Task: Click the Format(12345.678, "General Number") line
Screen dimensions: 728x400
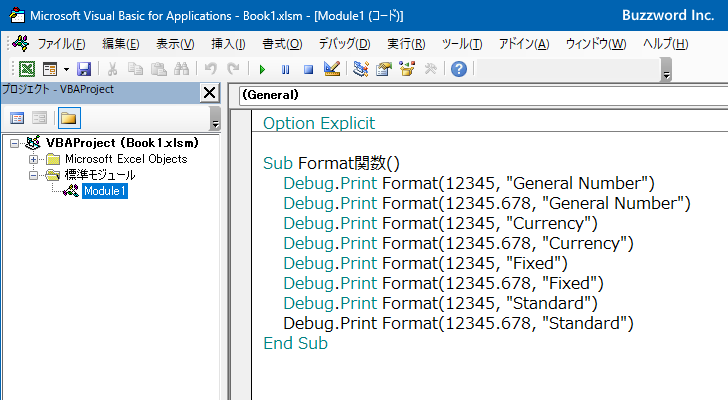Action: (487, 203)
